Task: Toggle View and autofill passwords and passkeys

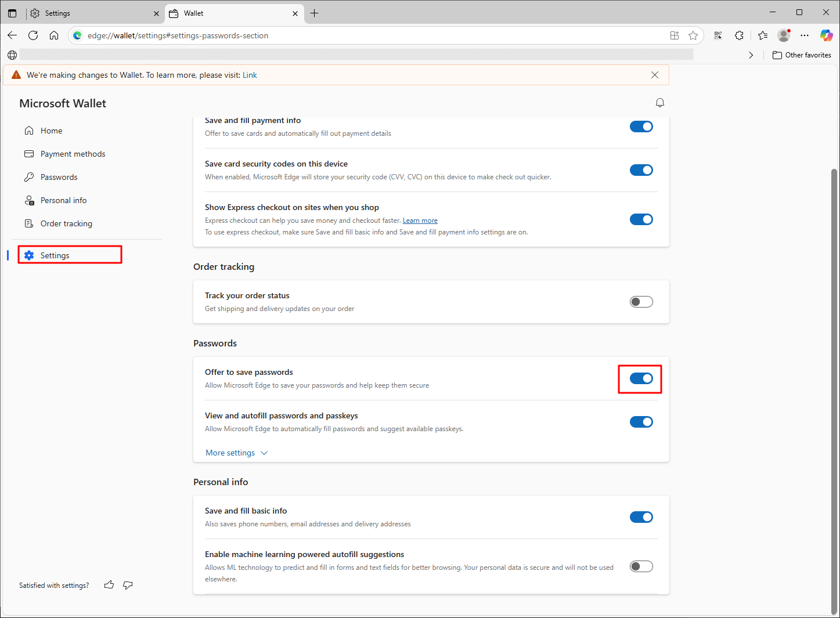Action: click(641, 422)
